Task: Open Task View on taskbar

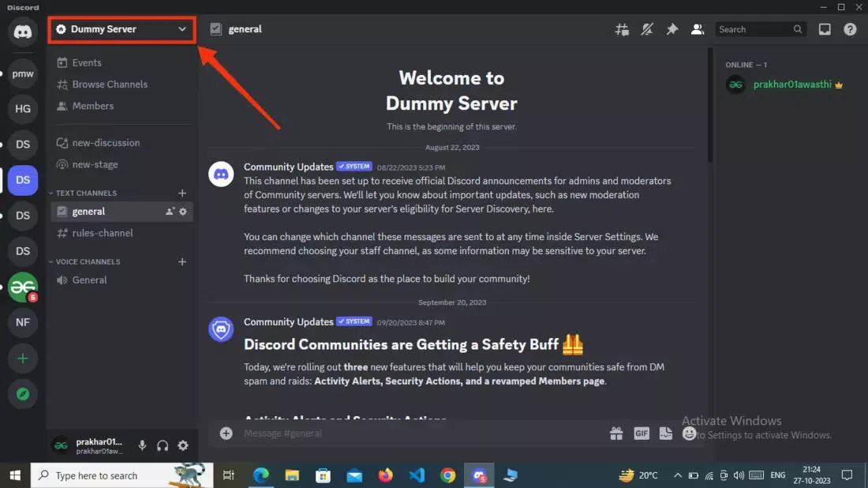Action: pyautogui.click(x=228, y=475)
